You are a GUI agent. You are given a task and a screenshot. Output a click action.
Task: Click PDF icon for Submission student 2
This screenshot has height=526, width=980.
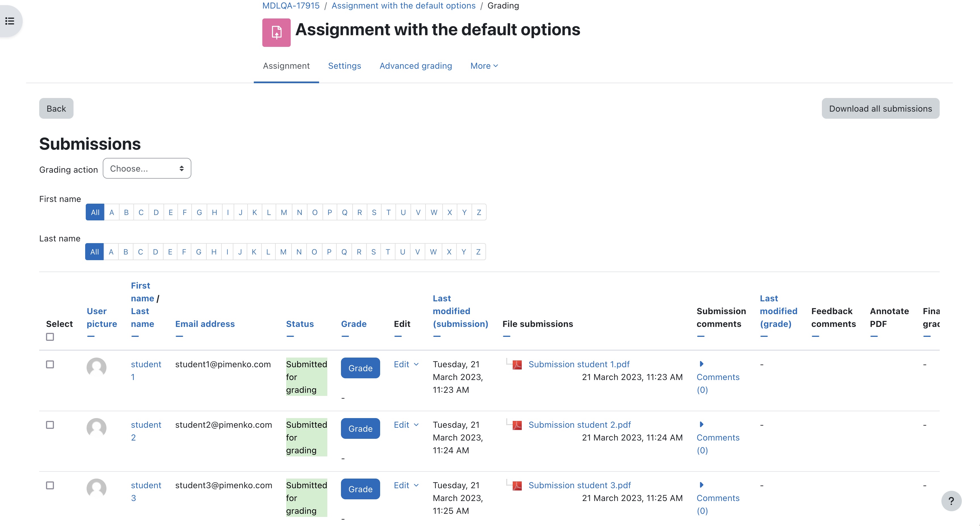tap(517, 425)
